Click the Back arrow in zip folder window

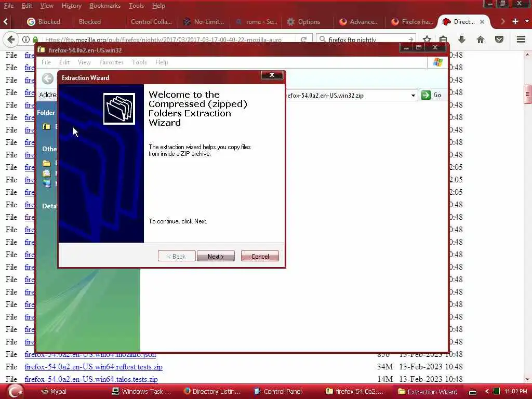pyautogui.click(x=48, y=78)
